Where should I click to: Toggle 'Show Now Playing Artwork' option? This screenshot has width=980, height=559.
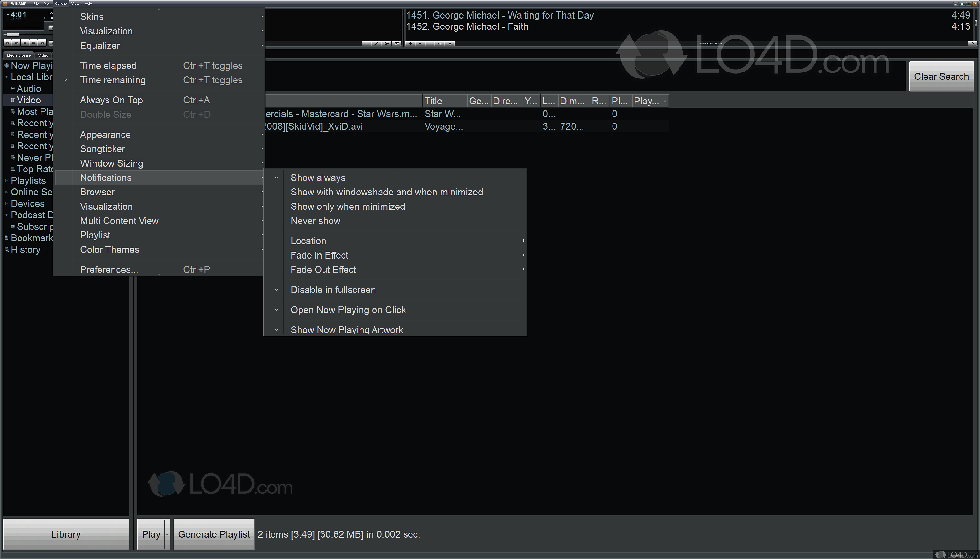(x=395, y=330)
